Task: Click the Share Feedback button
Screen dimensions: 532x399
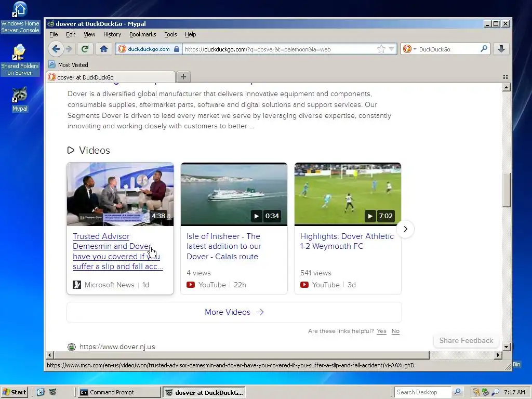Action: click(x=466, y=340)
